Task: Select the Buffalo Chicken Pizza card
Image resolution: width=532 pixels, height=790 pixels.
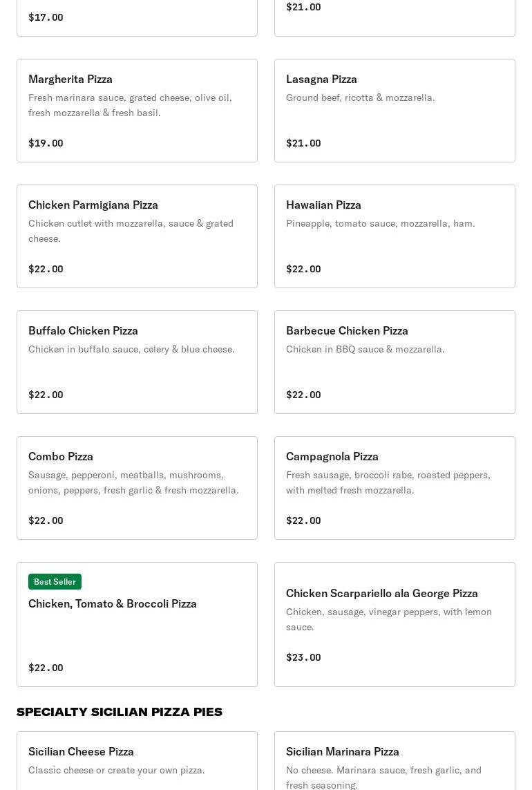Action: click(x=137, y=361)
